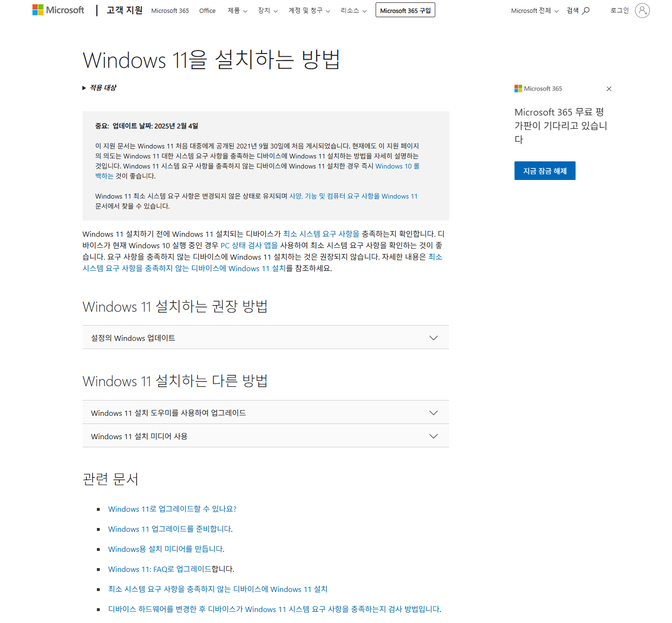The height and width of the screenshot is (623, 672).
Task: Open 디바이스 하드웨어를 변경한 후 link
Action: pos(274,609)
